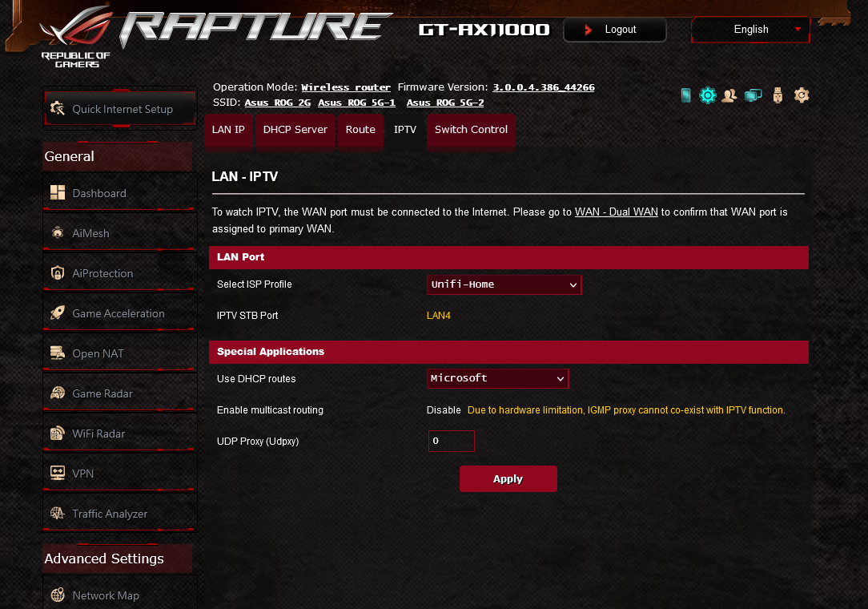Open Dashboard from the sidebar

[119, 192]
